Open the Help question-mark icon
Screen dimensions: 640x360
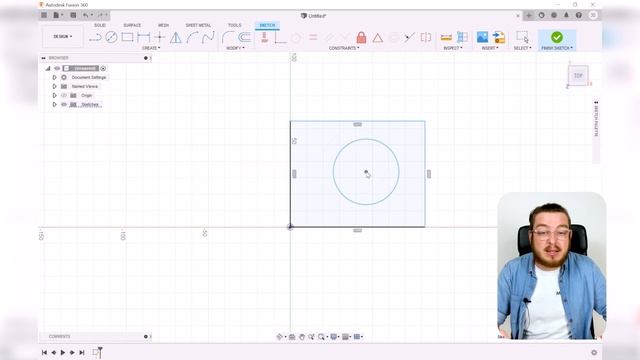[x=579, y=15]
